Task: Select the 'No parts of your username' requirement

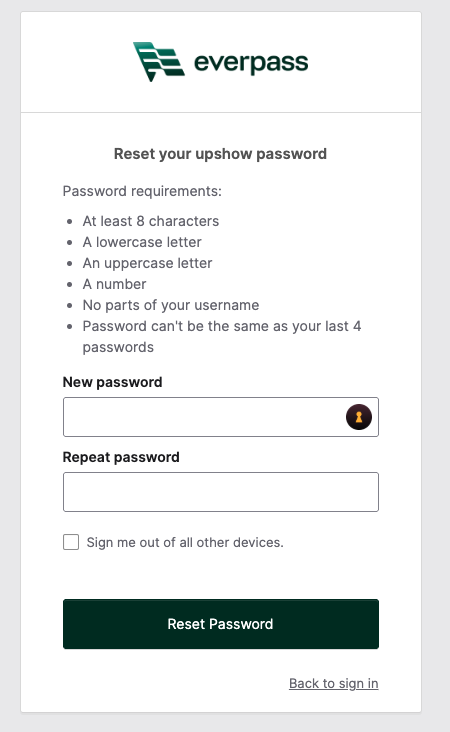Action: [x=171, y=305]
